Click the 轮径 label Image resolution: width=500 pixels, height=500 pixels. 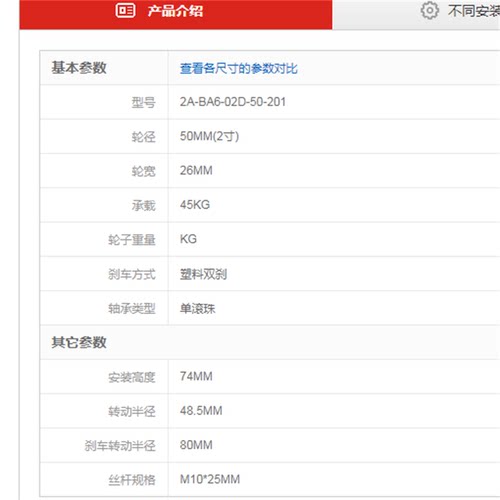click(x=143, y=137)
